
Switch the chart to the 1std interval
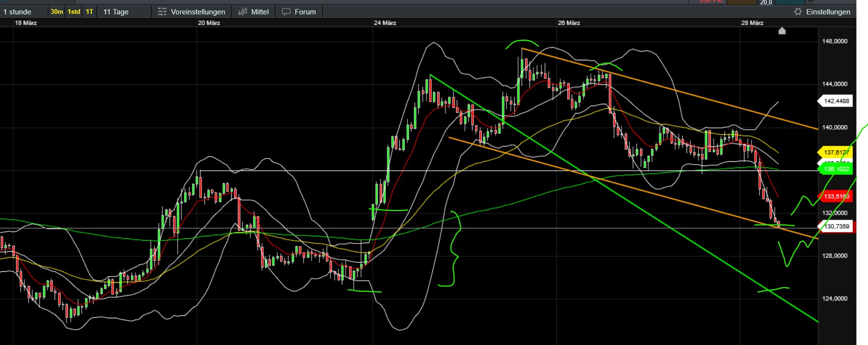(74, 12)
